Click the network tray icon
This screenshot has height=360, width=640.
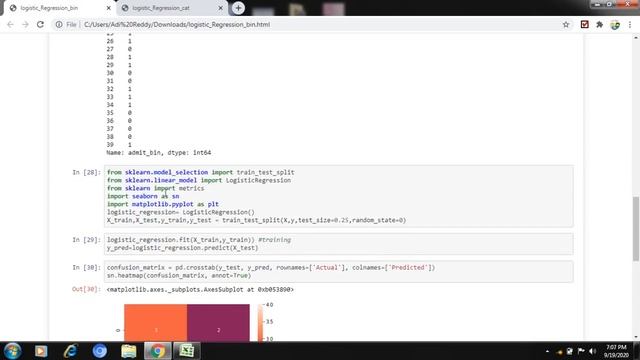point(570,351)
